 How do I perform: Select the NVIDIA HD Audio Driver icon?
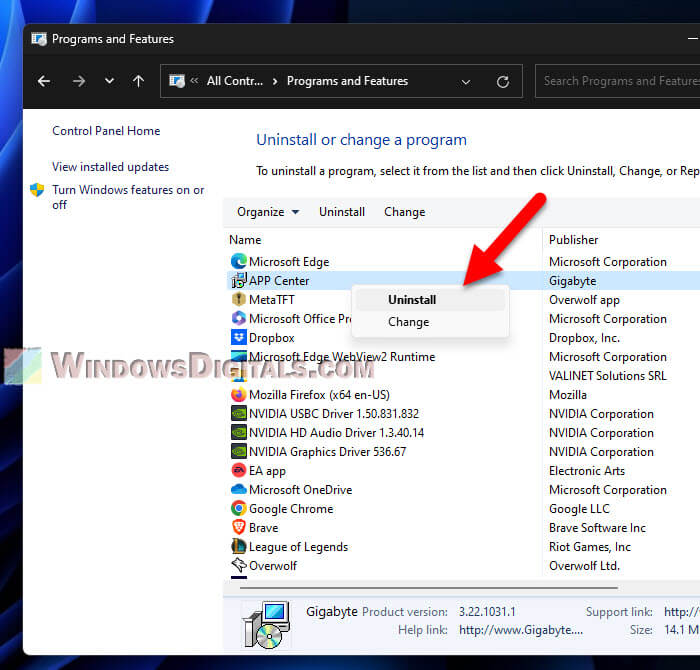[x=239, y=433]
